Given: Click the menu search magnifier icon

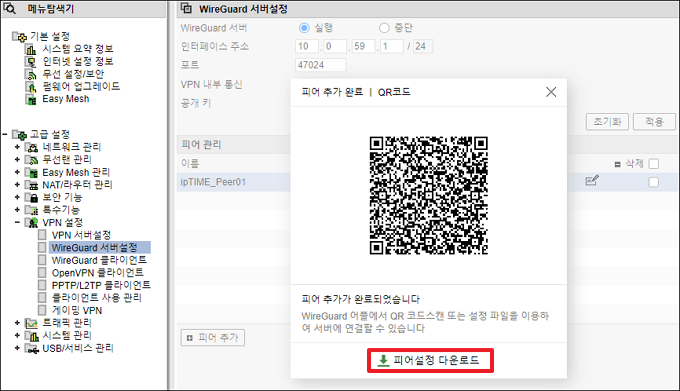Looking at the screenshot, I should [x=10, y=9].
